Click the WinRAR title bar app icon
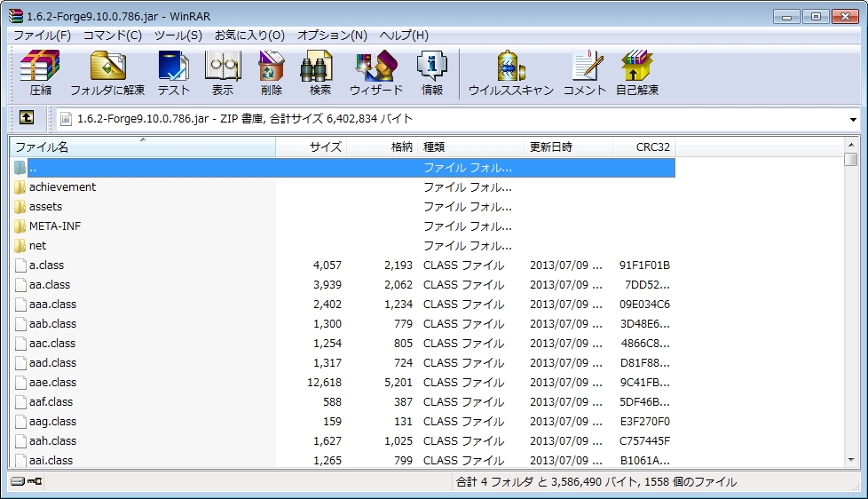Image resolution: width=868 pixels, height=499 pixels. (x=17, y=16)
